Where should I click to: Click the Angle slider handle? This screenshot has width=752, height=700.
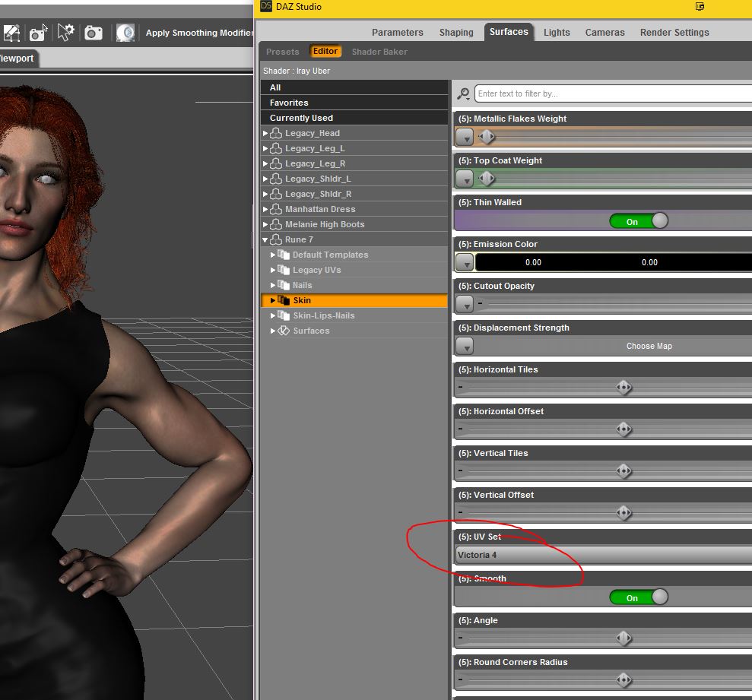pos(624,638)
